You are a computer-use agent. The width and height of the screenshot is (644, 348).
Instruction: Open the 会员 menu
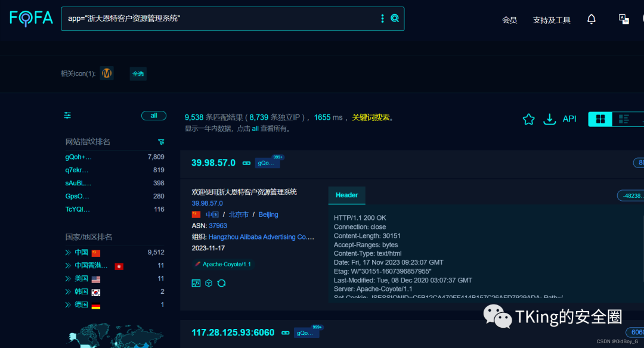pos(509,20)
